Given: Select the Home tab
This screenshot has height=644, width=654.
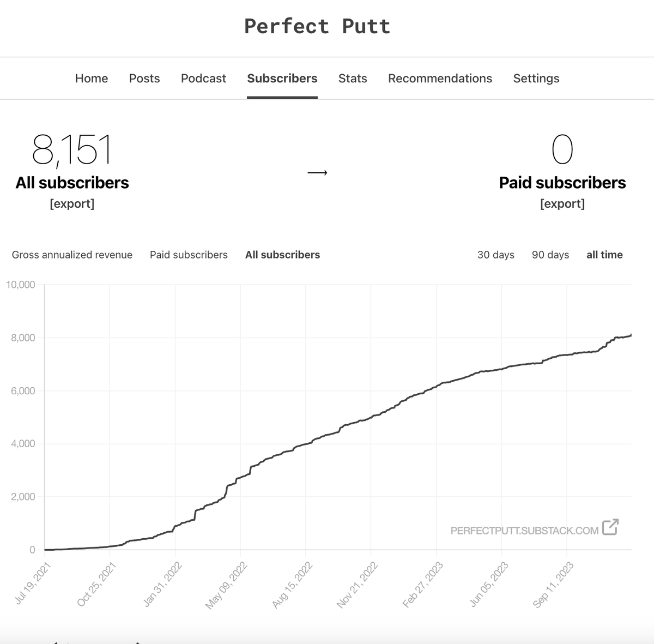Looking at the screenshot, I should pyautogui.click(x=91, y=78).
